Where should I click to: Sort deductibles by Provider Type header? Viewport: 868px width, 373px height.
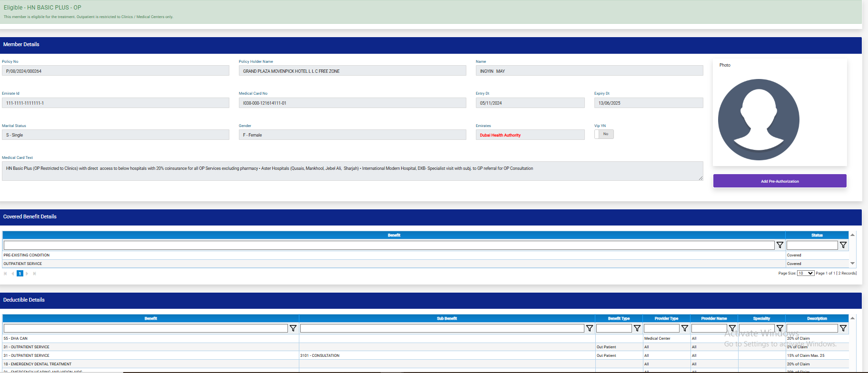666,318
